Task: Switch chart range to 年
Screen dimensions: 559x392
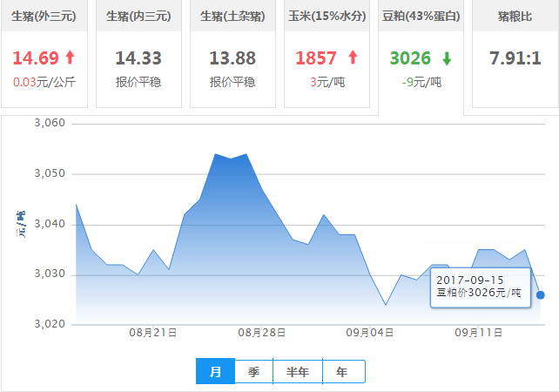Action: (344, 372)
